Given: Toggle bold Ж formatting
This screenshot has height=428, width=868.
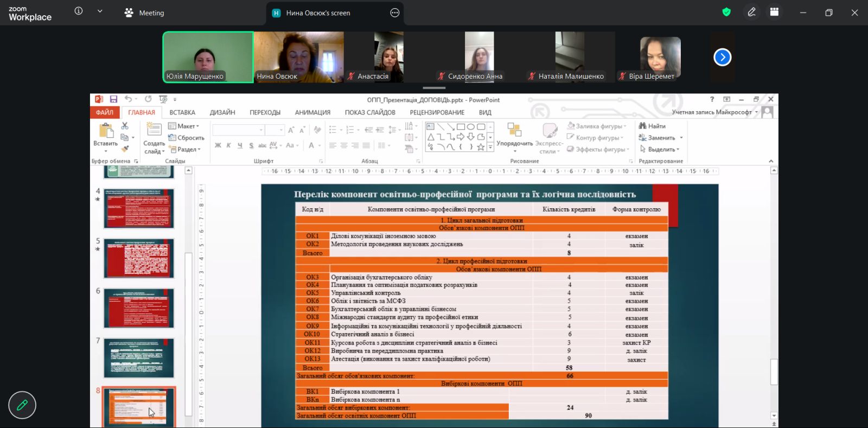Looking at the screenshot, I should click(x=218, y=145).
